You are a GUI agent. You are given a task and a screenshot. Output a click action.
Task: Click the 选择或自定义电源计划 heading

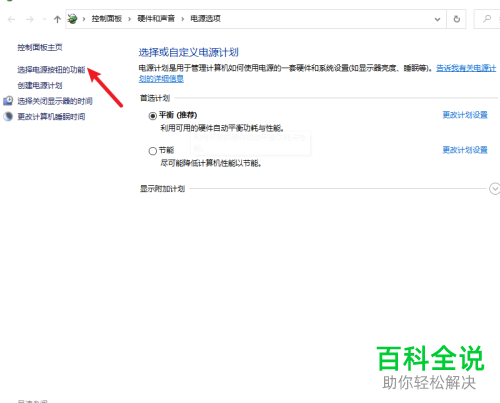[188, 52]
